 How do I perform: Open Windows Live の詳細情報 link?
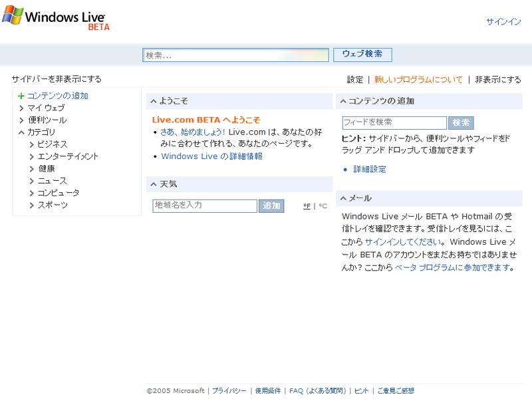[211, 156]
